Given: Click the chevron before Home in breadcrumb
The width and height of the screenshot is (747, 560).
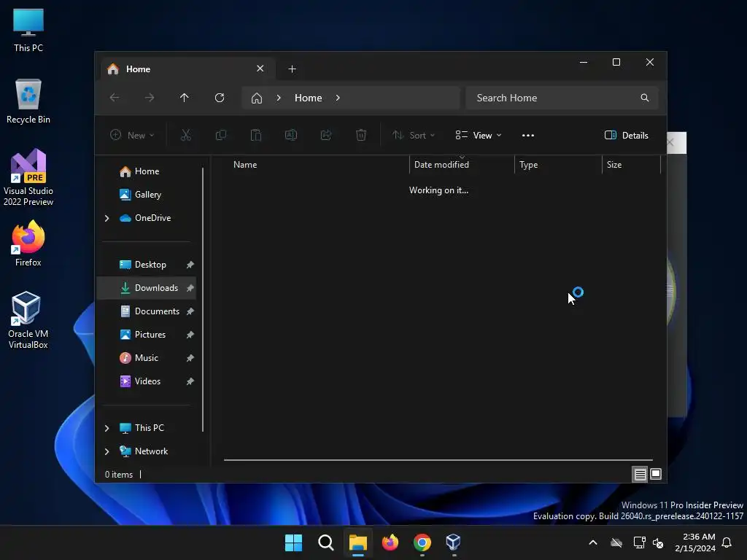Looking at the screenshot, I should point(279,98).
